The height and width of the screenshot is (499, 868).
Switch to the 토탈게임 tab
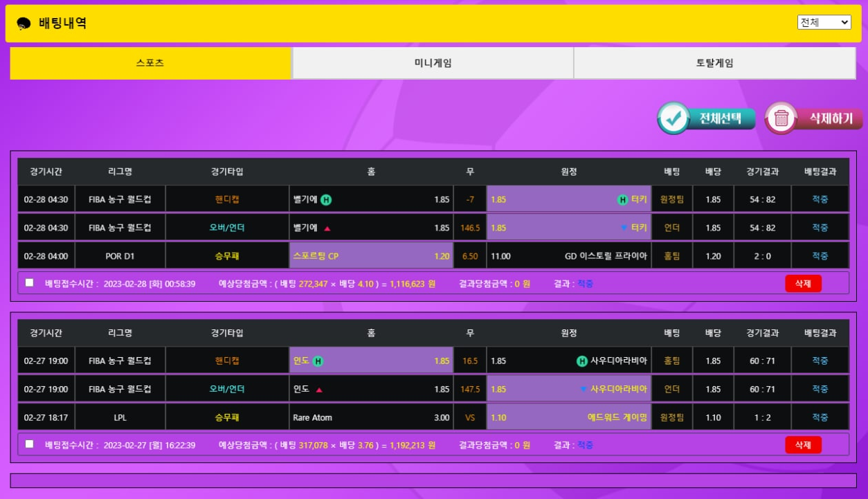point(714,63)
